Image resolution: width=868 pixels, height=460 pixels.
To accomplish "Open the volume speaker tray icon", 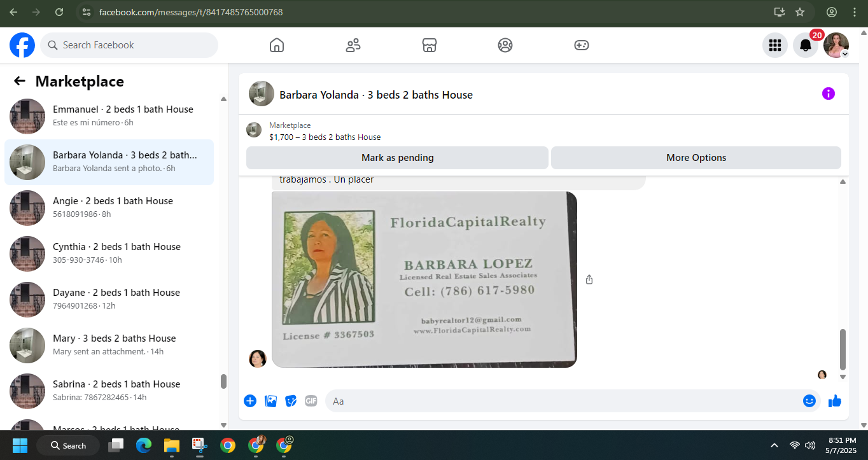I will point(810,445).
